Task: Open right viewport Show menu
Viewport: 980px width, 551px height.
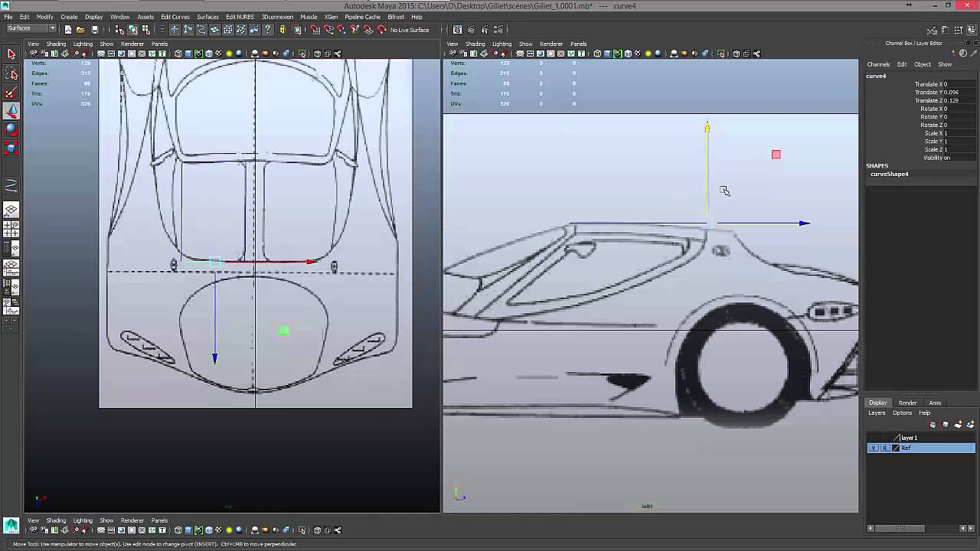Action: (525, 44)
